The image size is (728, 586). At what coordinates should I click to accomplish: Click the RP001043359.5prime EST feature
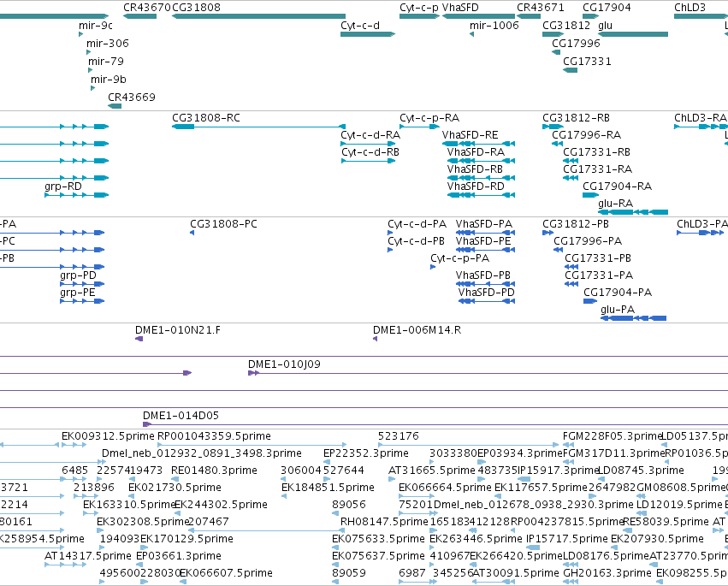252,445
